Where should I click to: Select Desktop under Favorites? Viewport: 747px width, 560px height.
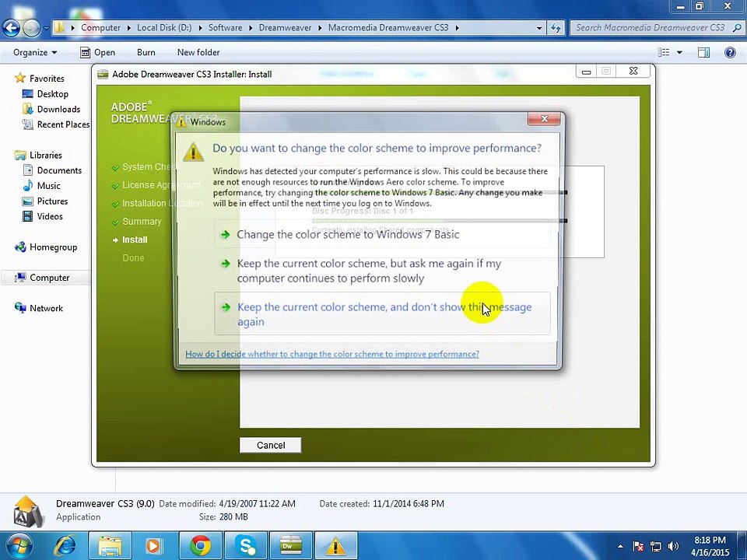52,94
